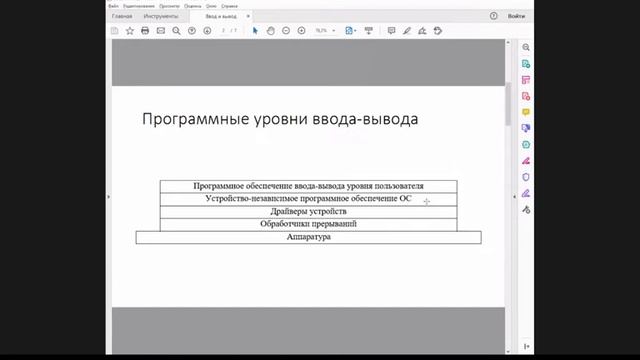Click the read mode display icon
Screen dimensions: 640x360
coord(369,31)
